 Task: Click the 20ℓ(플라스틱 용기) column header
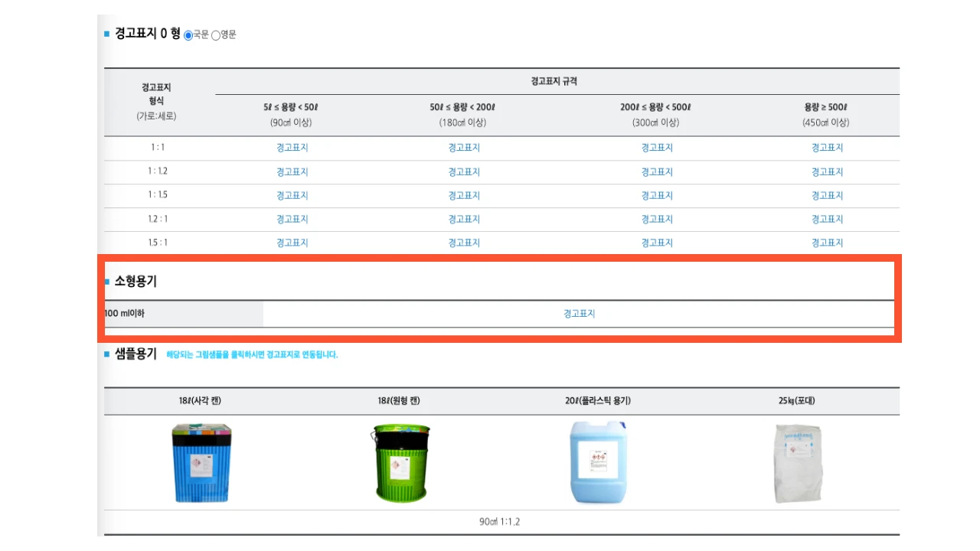pyautogui.click(x=599, y=401)
